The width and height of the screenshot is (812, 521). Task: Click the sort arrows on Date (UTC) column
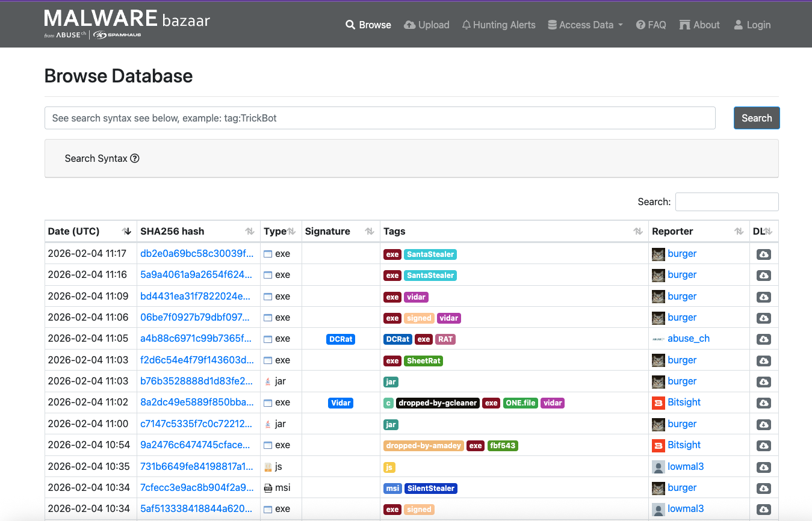[x=126, y=232]
